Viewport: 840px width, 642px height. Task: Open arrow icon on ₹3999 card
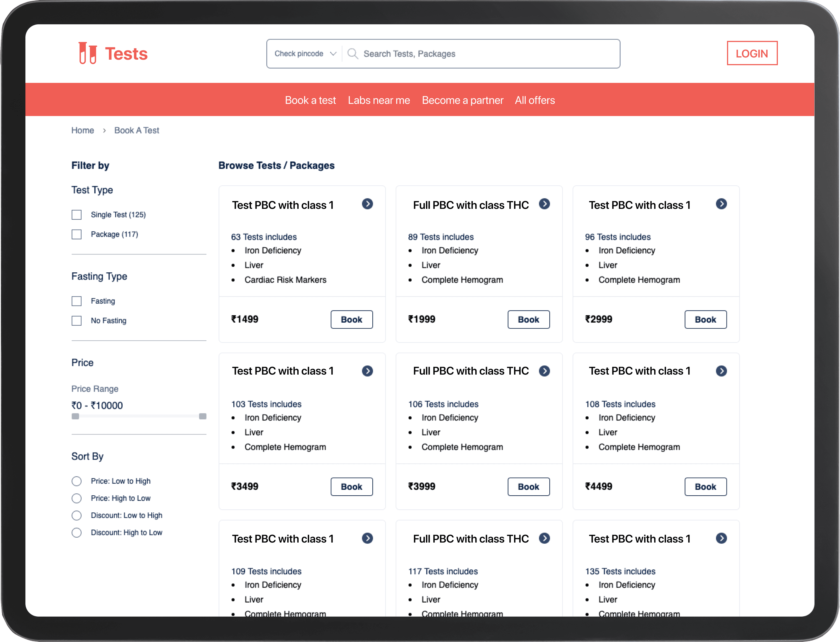tap(544, 371)
